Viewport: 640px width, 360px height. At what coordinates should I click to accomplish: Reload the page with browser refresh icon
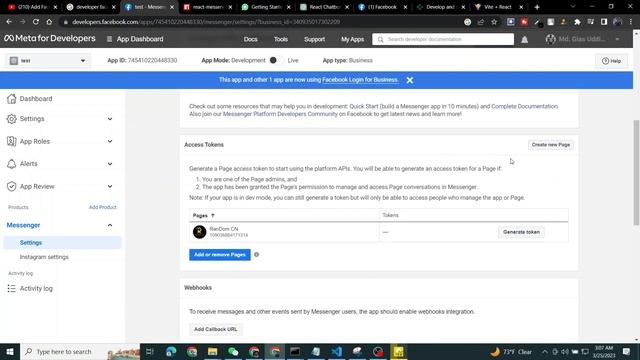(36, 22)
